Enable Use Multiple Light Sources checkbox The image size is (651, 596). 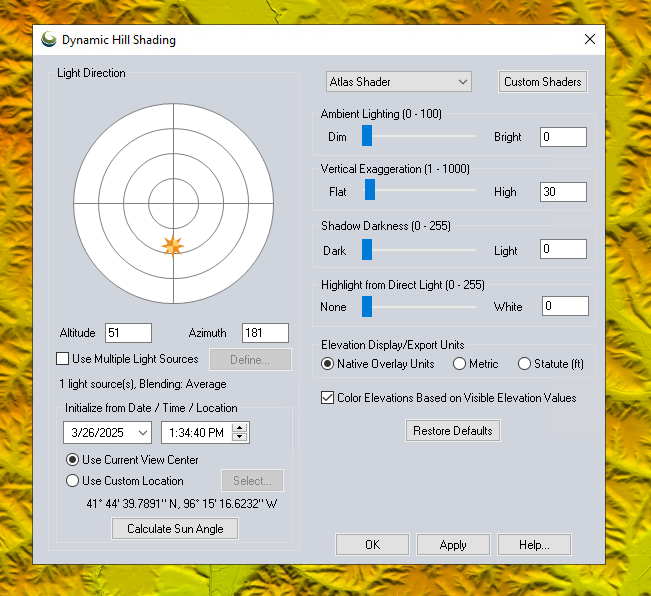point(62,359)
